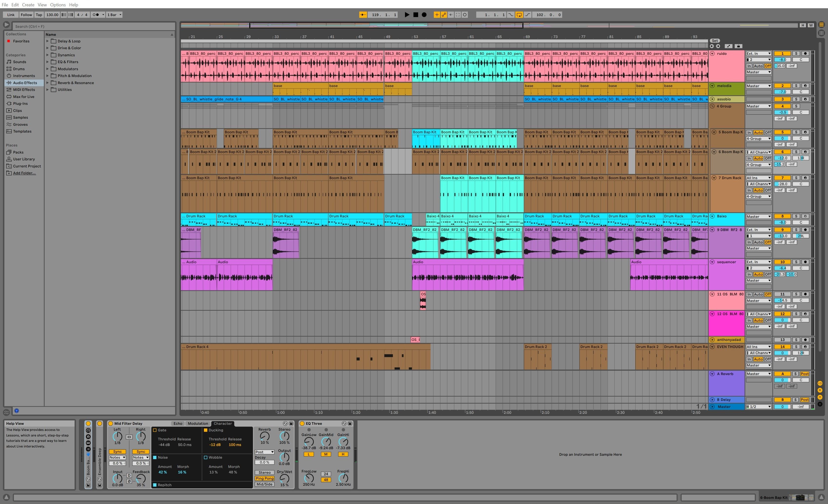Screen dimensions: 828x504
Task: Toggle Wobble in Mid Filter Delay
Action: tap(206, 457)
